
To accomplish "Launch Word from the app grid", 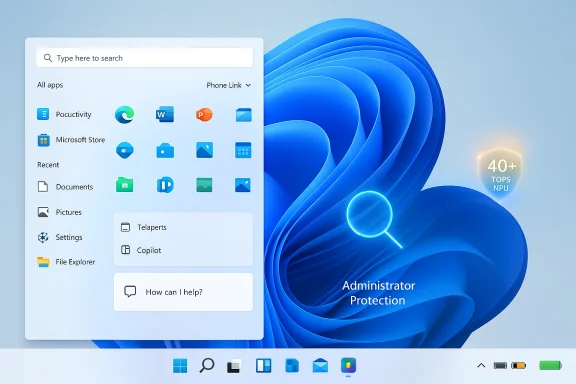I will [165, 115].
